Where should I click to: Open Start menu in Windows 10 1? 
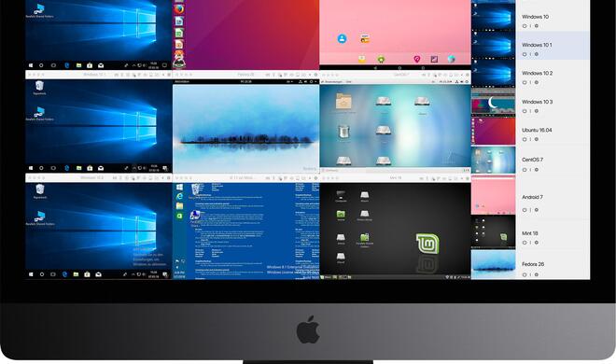[x=31, y=168]
